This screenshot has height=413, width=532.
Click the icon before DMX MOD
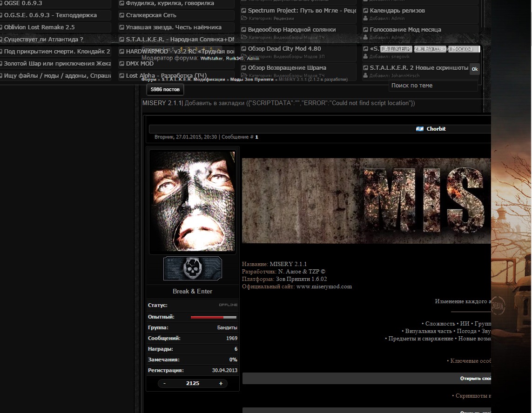tap(121, 64)
